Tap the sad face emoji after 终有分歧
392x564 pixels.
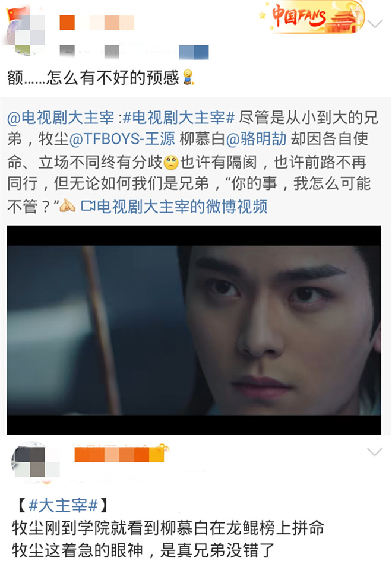coord(171,162)
